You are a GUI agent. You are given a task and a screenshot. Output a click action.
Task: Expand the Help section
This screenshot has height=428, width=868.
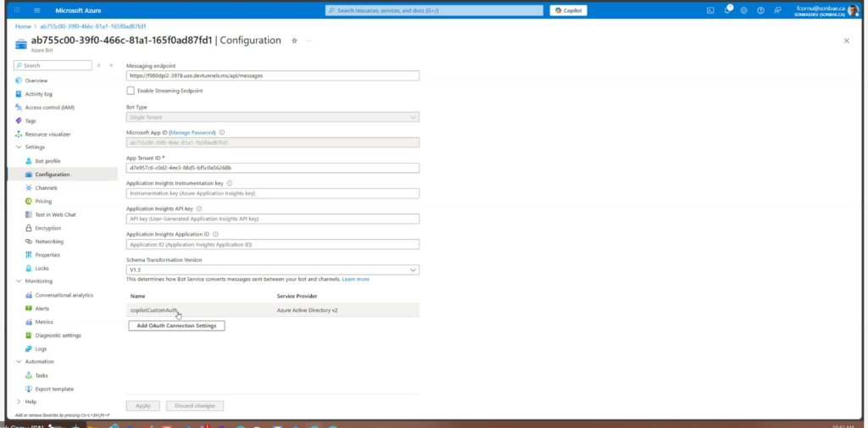[x=19, y=402]
